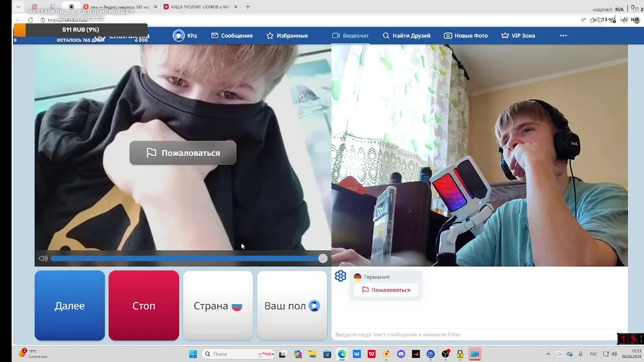Open the Ваш пол gender selector
Image resolution: width=644 pixels, height=362 pixels.
292,306
